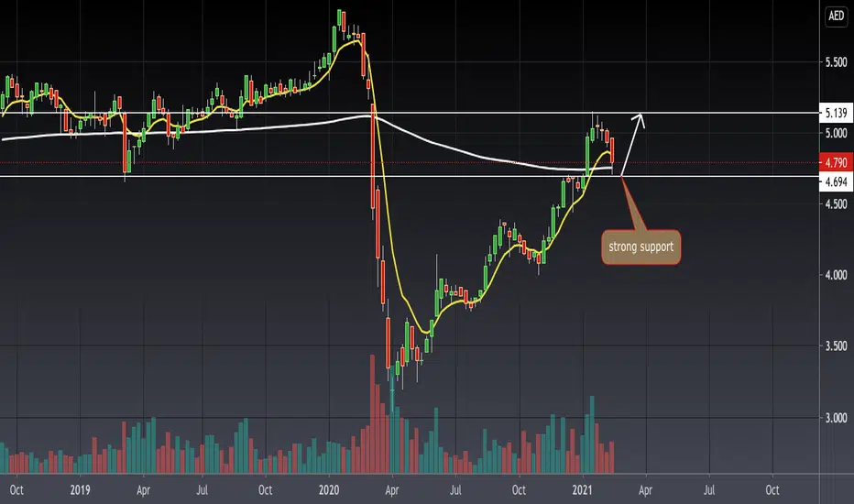This screenshot has width=854, height=504.
Task: Click the white projection arrow drawing
Action: 633,143
